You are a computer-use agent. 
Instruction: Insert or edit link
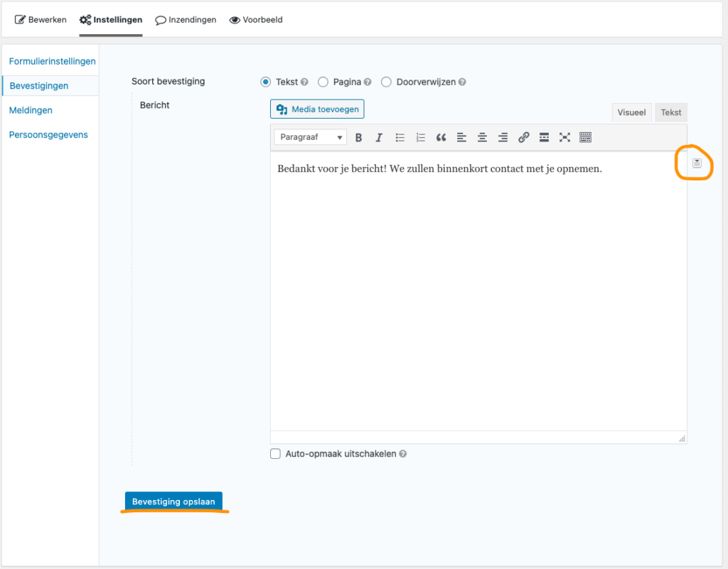pyautogui.click(x=524, y=137)
